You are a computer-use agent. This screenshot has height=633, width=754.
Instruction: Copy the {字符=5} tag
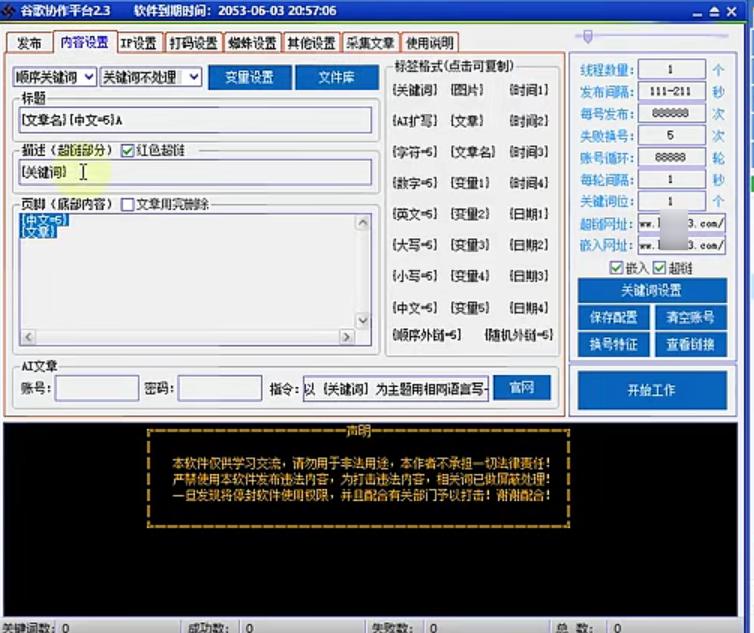(x=415, y=152)
